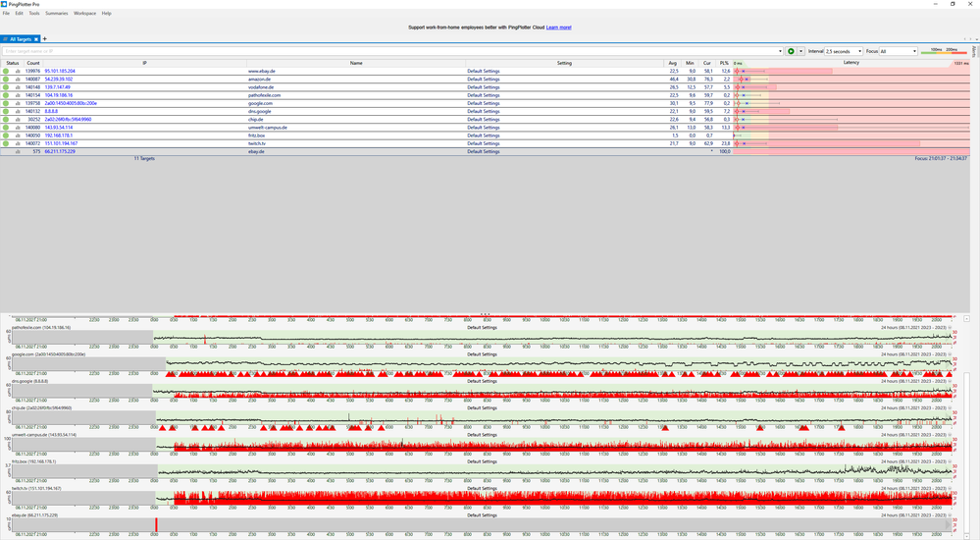This screenshot has height=540, width=980.
Task: Open IP address 95.101.185.204
Action: click(x=60, y=72)
